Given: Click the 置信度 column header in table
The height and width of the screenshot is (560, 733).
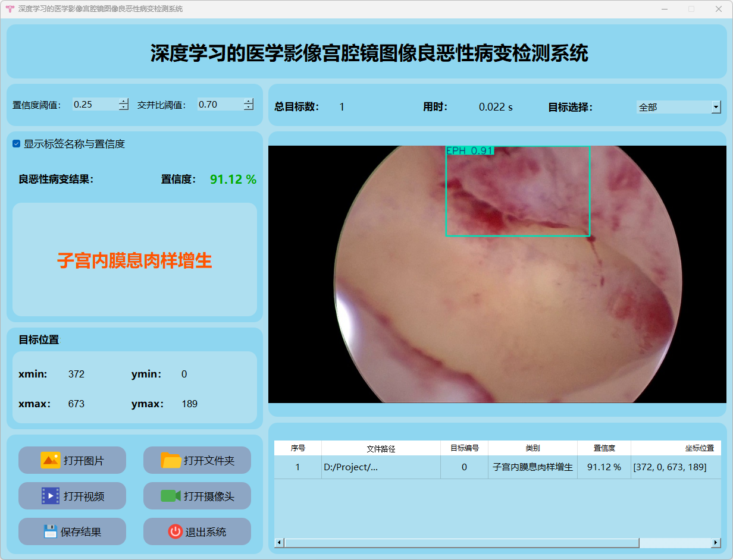Looking at the screenshot, I should click(604, 448).
